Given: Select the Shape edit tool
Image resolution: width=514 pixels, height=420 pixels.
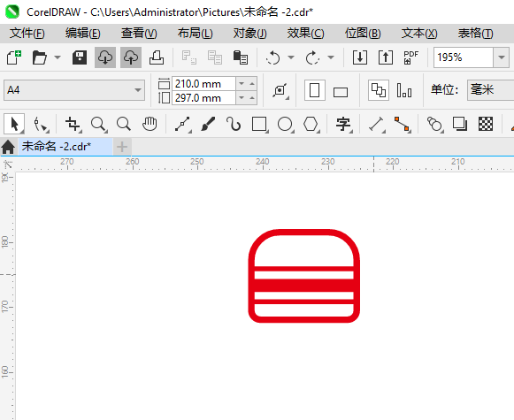Looking at the screenshot, I should 41,125.
